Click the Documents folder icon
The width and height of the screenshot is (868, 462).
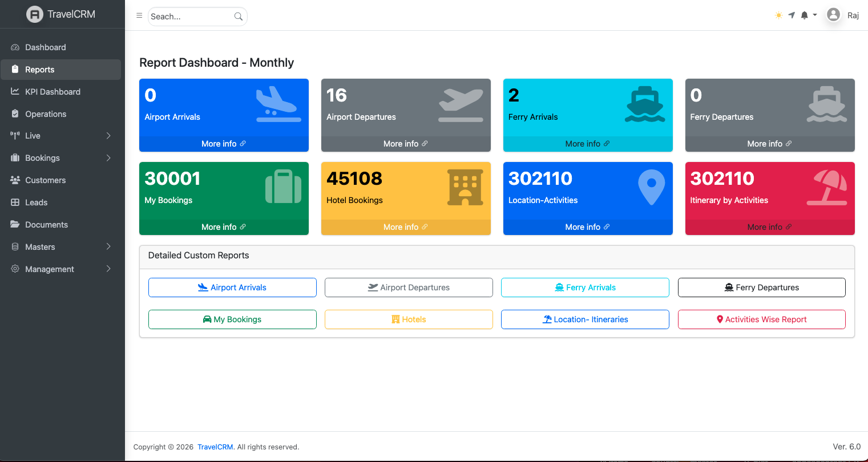15,224
